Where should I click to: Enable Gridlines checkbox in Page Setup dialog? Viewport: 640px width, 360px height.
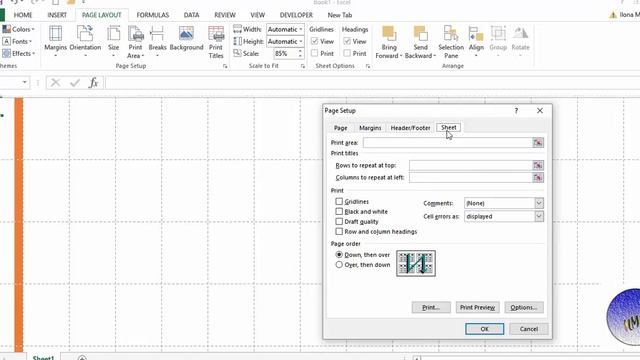339,202
